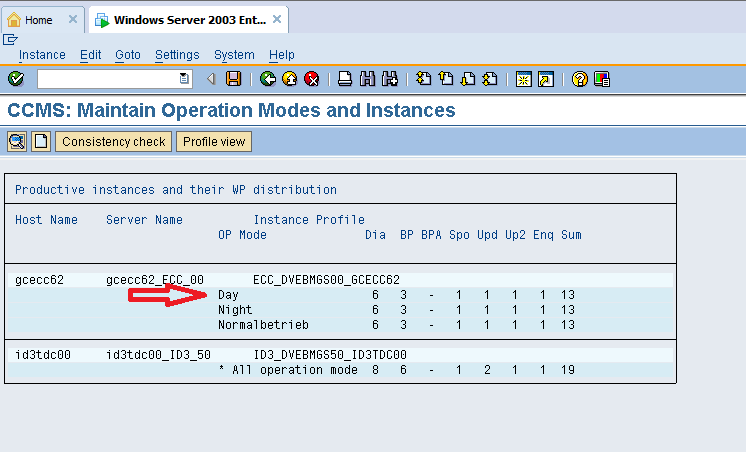
Task: Open the command field history dropdown
Action: click(184, 79)
